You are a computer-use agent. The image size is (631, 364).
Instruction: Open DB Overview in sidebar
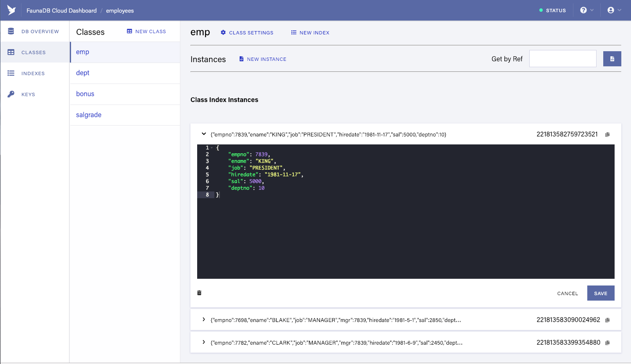pyautogui.click(x=35, y=31)
